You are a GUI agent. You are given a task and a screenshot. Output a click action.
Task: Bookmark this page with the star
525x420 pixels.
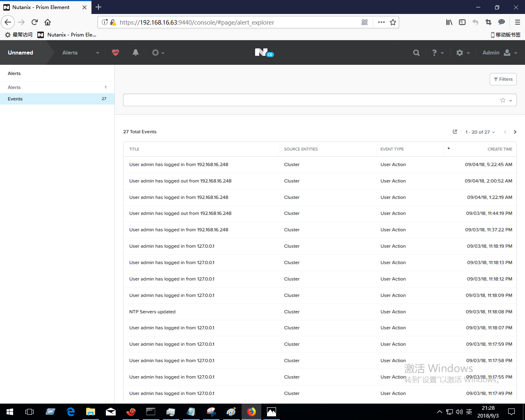(393, 22)
